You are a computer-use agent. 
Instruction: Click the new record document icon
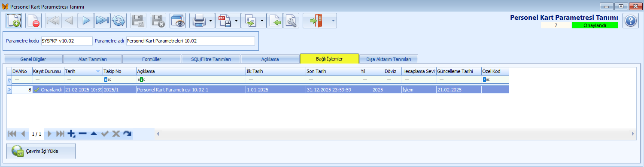pos(14,21)
